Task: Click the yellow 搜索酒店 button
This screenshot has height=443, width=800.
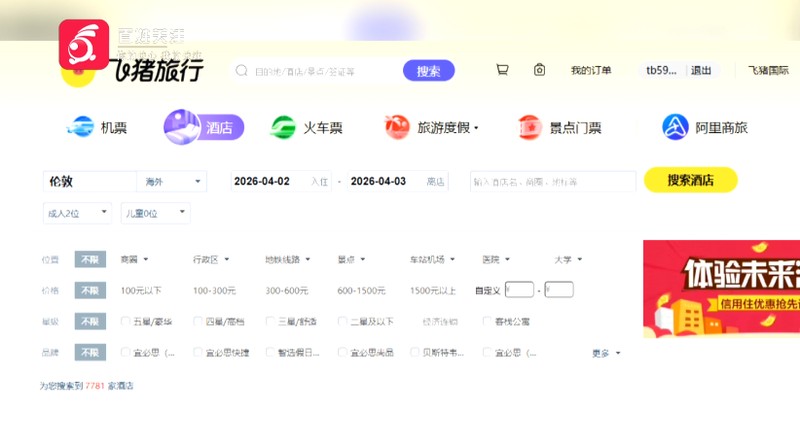Action: pos(690,180)
